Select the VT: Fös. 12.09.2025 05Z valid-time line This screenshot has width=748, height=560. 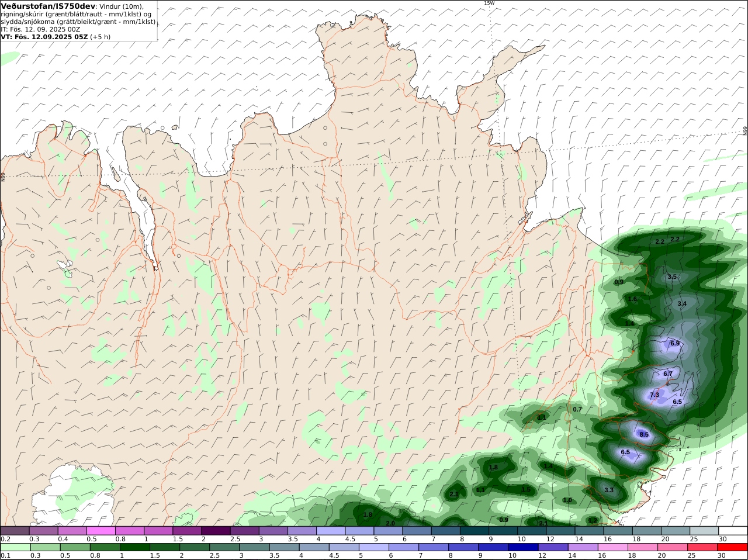point(56,36)
